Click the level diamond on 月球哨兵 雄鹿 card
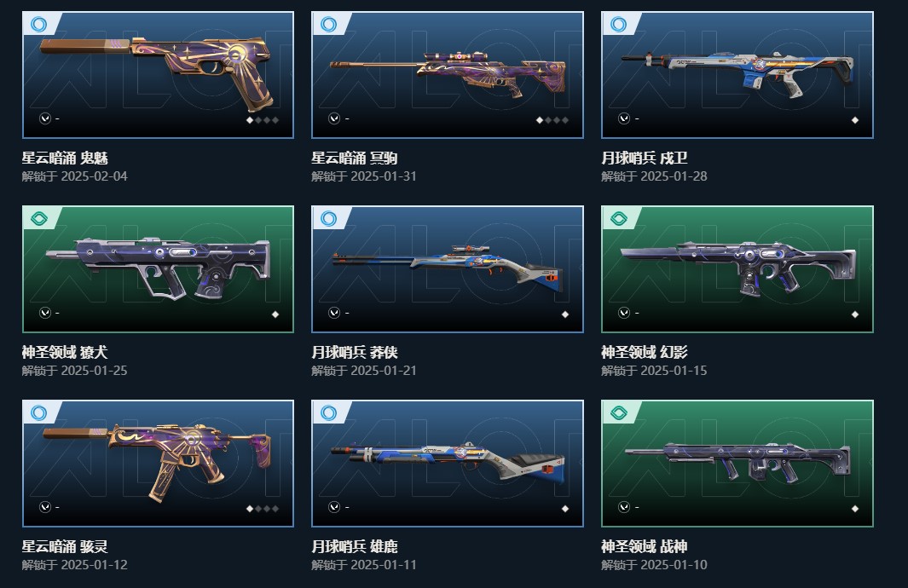Screen dimensions: 908x588 point(565,509)
